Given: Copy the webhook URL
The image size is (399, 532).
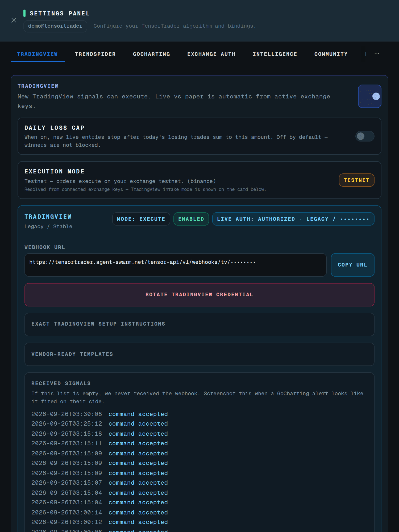Looking at the screenshot, I should click(x=352, y=265).
